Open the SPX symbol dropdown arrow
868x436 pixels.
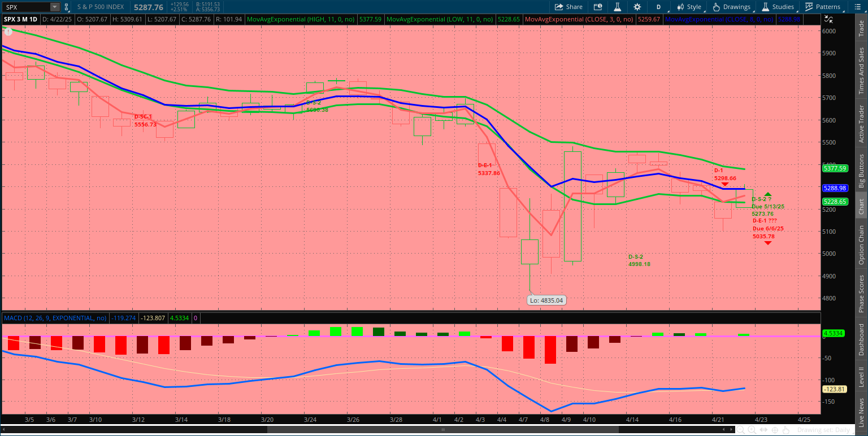coord(54,7)
